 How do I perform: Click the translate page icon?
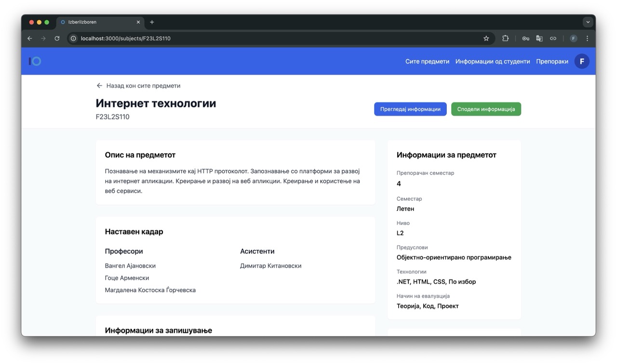(539, 39)
